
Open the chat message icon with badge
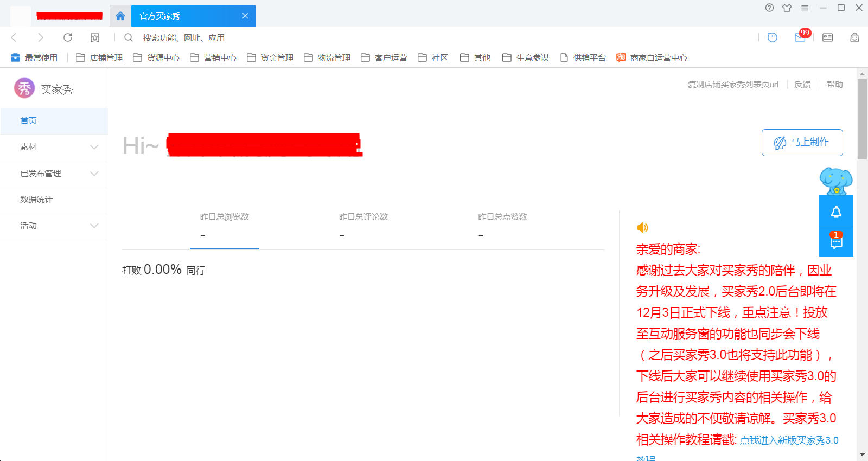tap(836, 241)
